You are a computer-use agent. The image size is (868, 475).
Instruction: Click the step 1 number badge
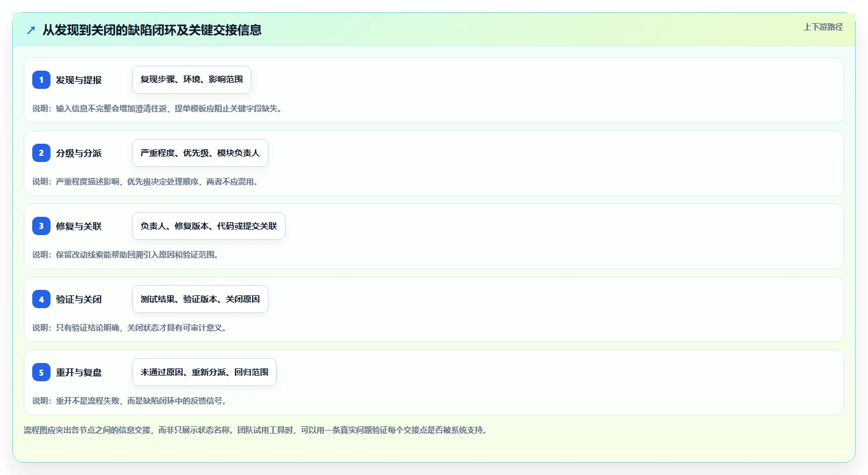[41, 80]
